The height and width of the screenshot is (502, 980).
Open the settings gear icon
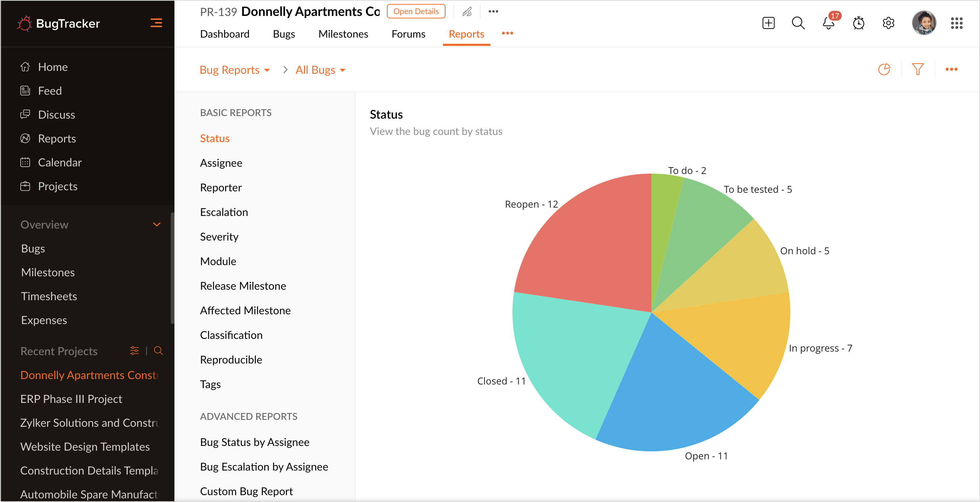(888, 23)
